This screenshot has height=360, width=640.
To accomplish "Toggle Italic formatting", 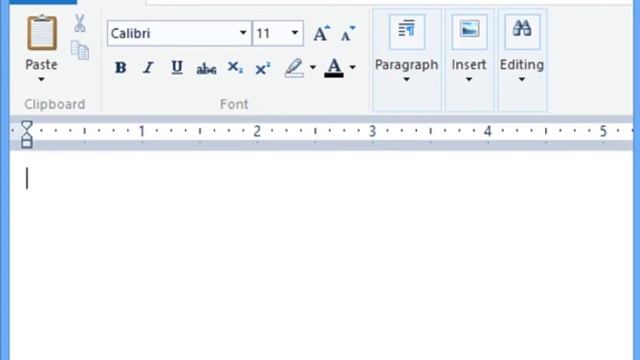I will tap(148, 67).
